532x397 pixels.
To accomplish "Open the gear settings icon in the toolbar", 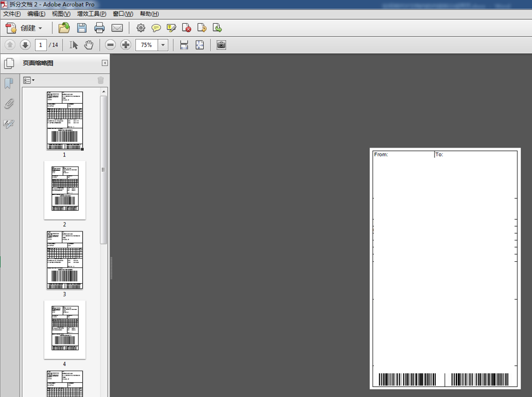I will tap(141, 28).
